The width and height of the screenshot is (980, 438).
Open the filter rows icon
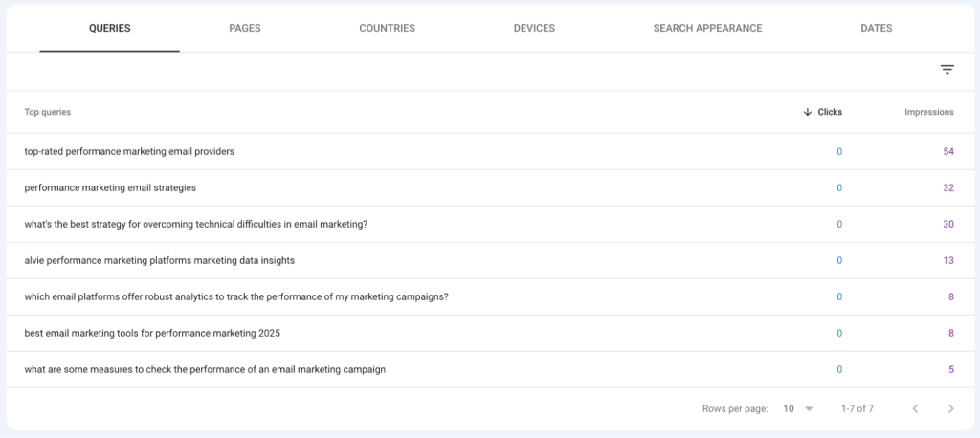coord(947,70)
